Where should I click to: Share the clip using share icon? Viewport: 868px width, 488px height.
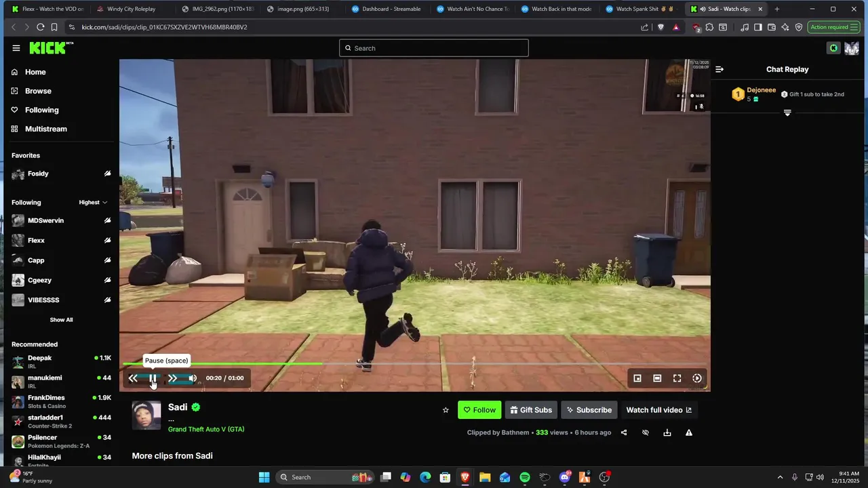(624, 432)
